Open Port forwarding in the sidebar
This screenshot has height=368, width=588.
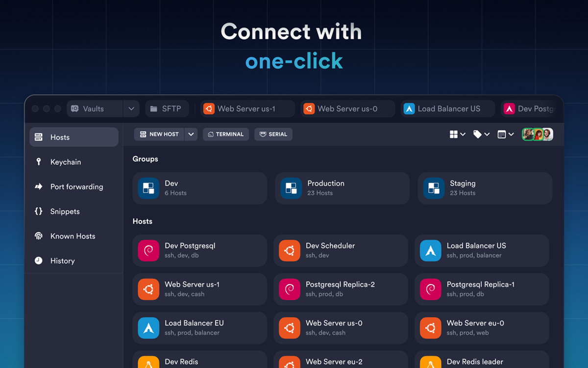73,187
